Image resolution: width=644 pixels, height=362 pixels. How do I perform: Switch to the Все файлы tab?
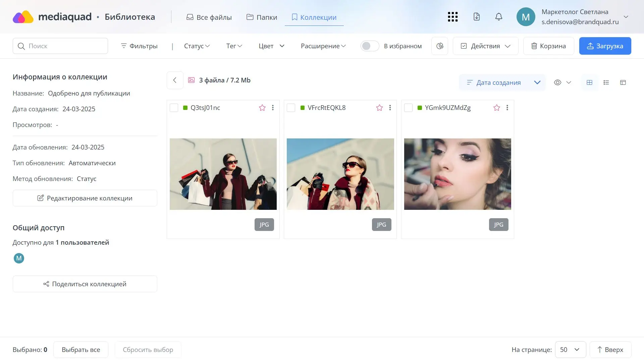click(209, 17)
